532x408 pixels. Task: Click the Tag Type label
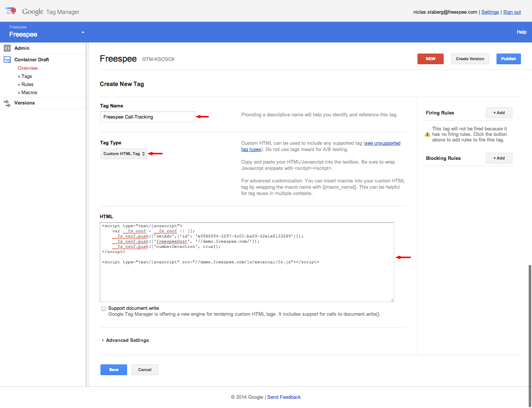click(x=110, y=143)
